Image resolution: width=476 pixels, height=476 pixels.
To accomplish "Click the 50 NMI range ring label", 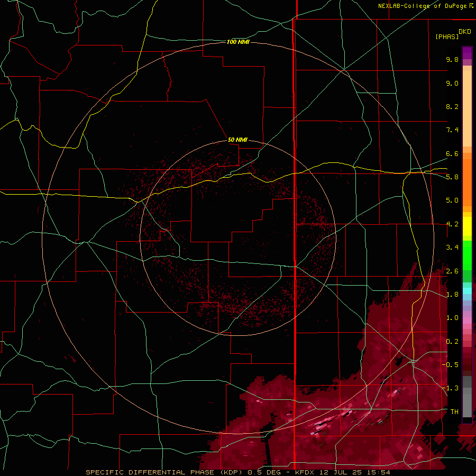I will (237, 140).
